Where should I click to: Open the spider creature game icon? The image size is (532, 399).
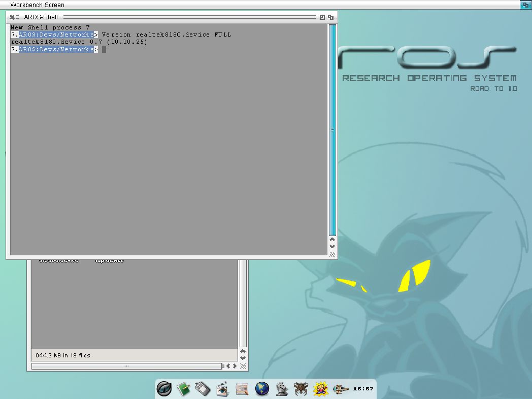pyautogui.click(x=301, y=389)
